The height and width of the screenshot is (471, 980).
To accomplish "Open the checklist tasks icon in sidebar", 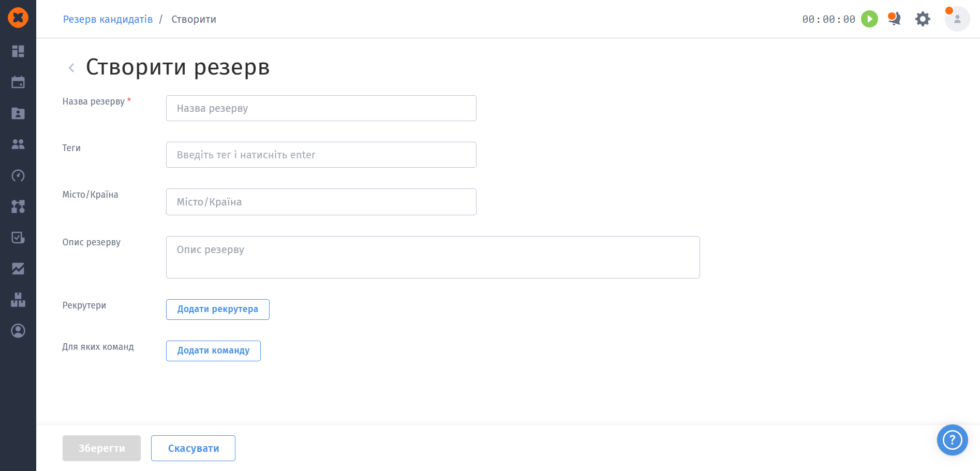I will [18, 238].
